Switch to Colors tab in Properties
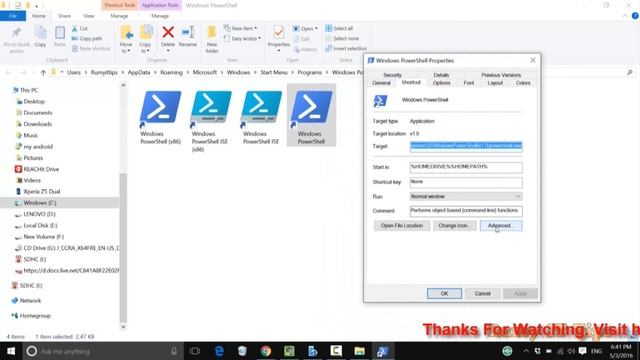Viewport: 640px width, 360px height. (523, 83)
